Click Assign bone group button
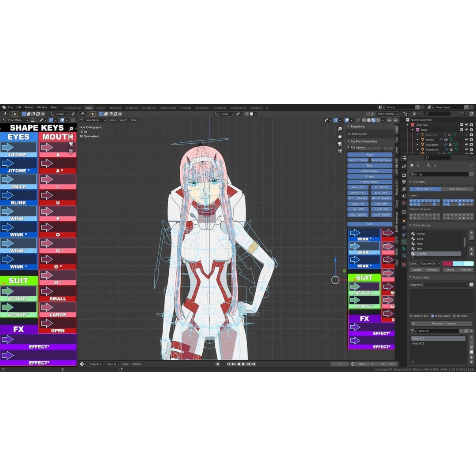 pyautogui.click(x=417, y=270)
